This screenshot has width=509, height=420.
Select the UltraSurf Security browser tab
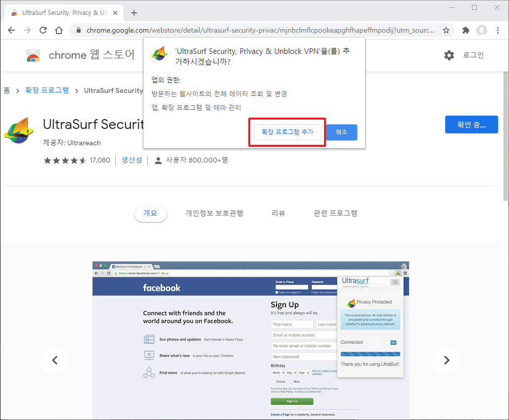[x=64, y=13]
